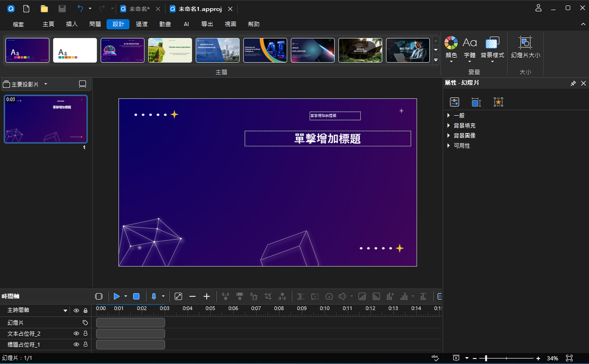Open the user account icon

click(x=538, y=8)
